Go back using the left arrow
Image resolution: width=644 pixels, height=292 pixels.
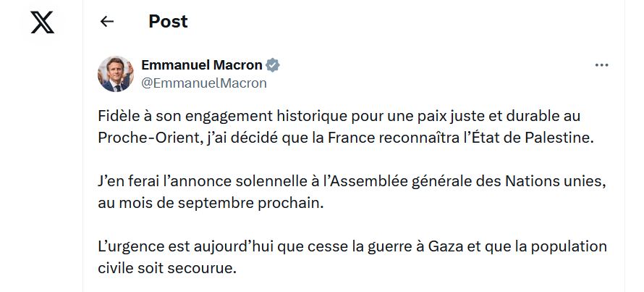point(107,22)
